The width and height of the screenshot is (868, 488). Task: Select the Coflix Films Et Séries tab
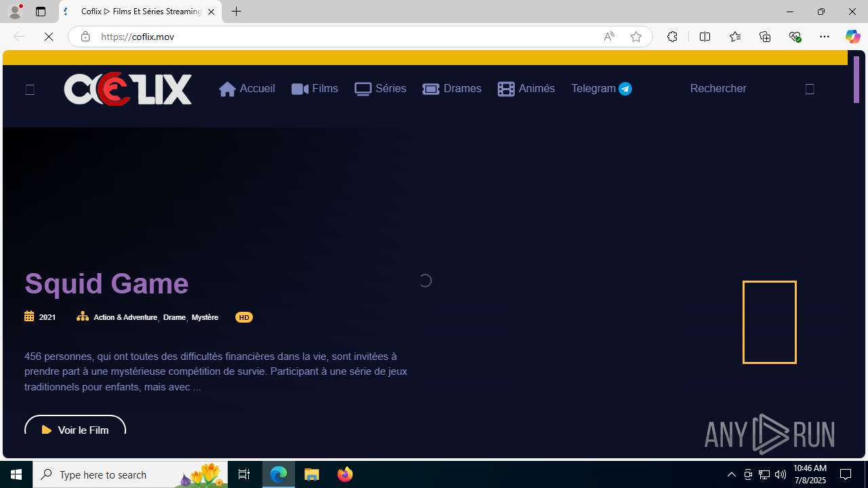[x=140, y=12]
